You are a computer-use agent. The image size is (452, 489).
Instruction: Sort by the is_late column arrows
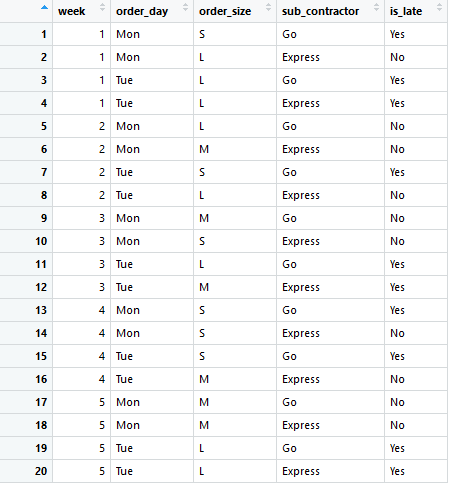coord(439,8)
